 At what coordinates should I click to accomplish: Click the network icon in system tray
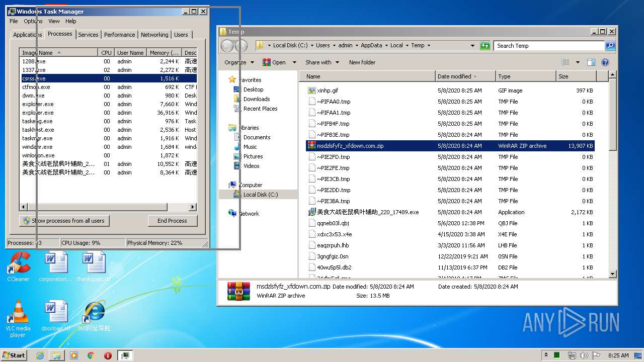click(x=572, y=355)
